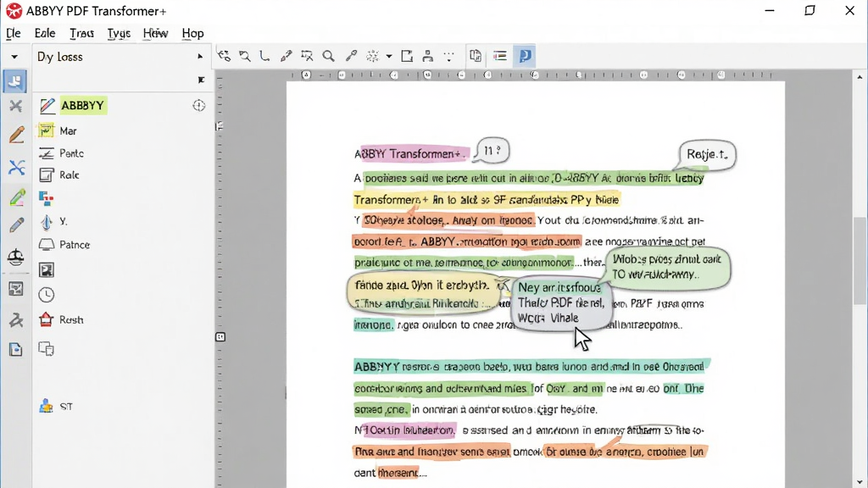This screenshot has height=488, width=868.
Task: Click the small marker button on the vertical ruler
Action: pos(220,337)
